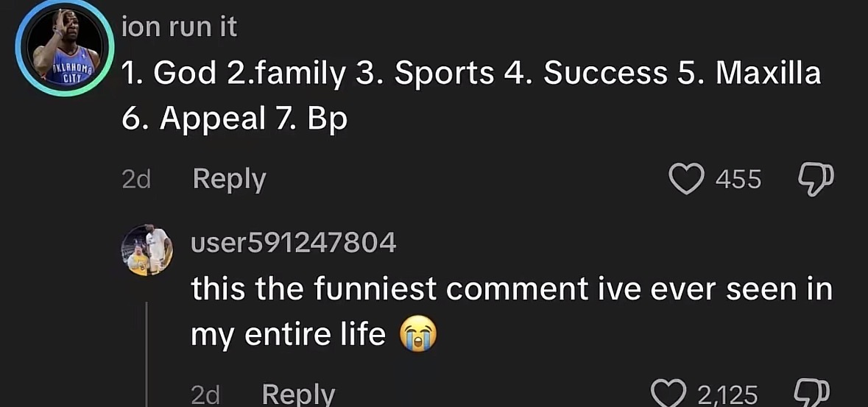Dislike user591247804's reply
This screenshot has height=407, width=868.
(812, 394)
